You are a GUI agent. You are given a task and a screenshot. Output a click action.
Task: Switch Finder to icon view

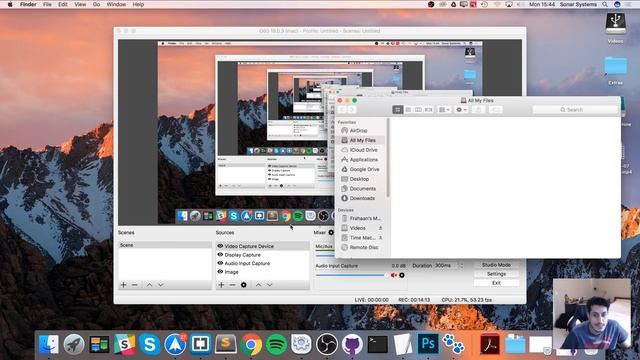(x=398, y=109)
